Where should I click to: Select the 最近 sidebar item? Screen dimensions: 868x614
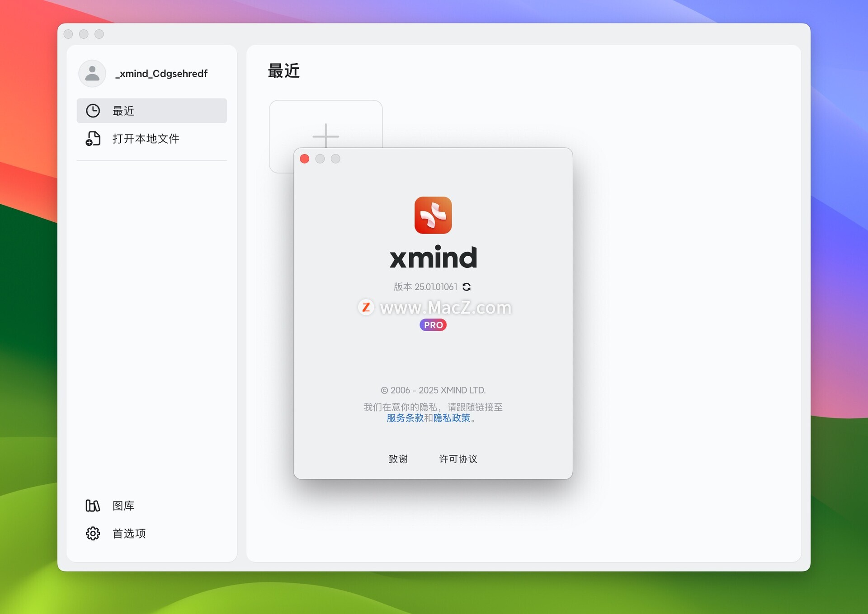pos(152,111)
